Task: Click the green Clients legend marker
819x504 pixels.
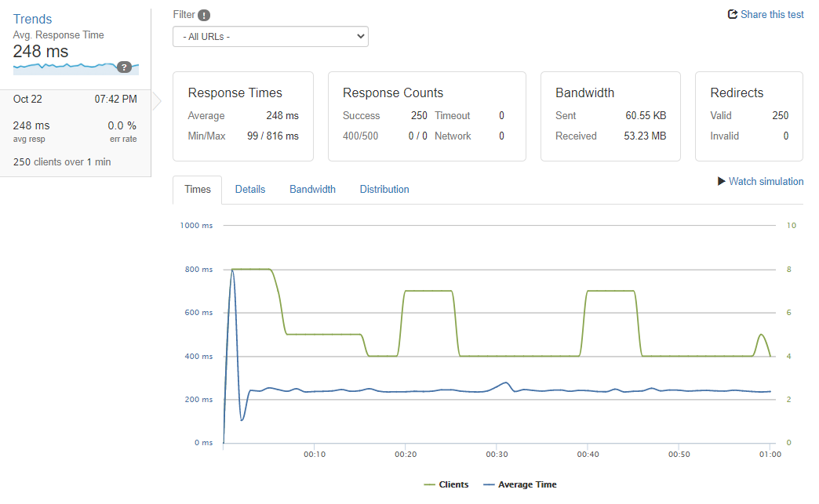Action: pos(430,484)
